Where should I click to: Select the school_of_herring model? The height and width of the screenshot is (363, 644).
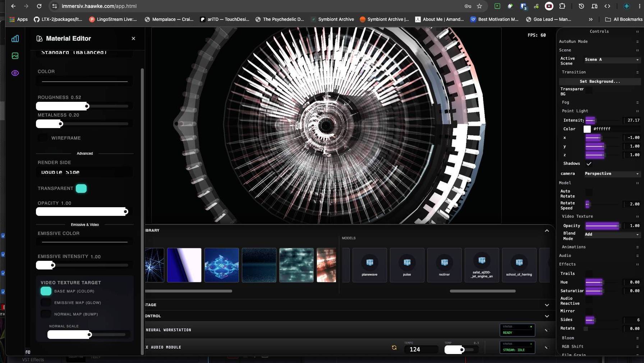(519, 265)
